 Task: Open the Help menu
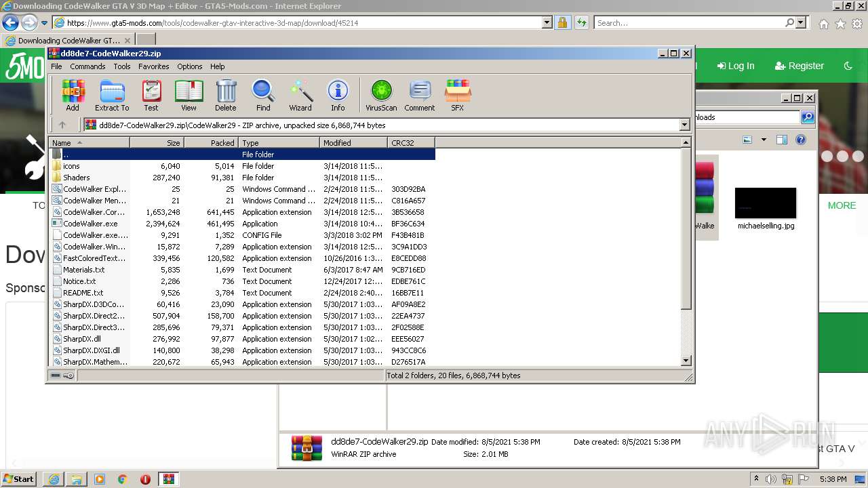[218, 66]
